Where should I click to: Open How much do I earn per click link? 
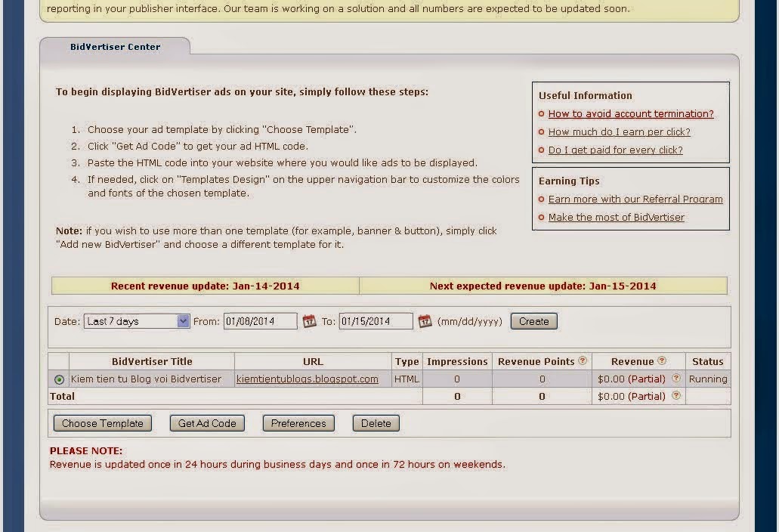(x=619, y=131)
